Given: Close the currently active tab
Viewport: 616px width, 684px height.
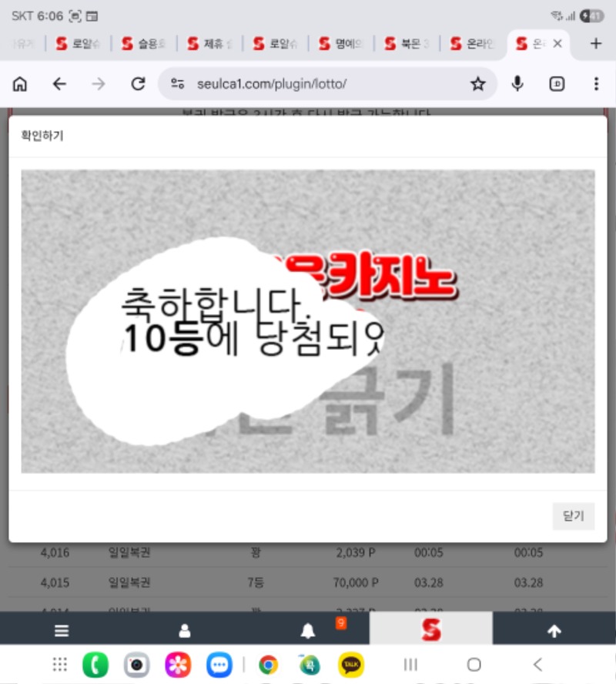Looking at the screenshot, I should point(557,44).
